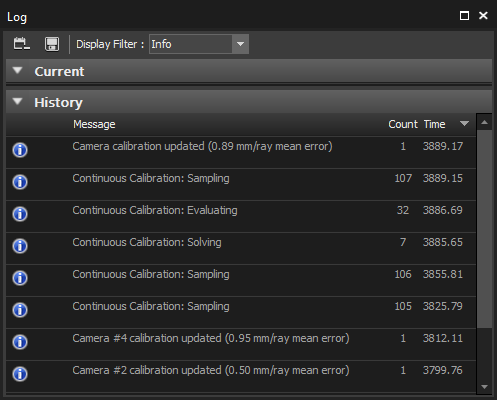This screenshot has width=497, height=400.
Task: Click the History list scrollbar thumb
Action: 485,229
